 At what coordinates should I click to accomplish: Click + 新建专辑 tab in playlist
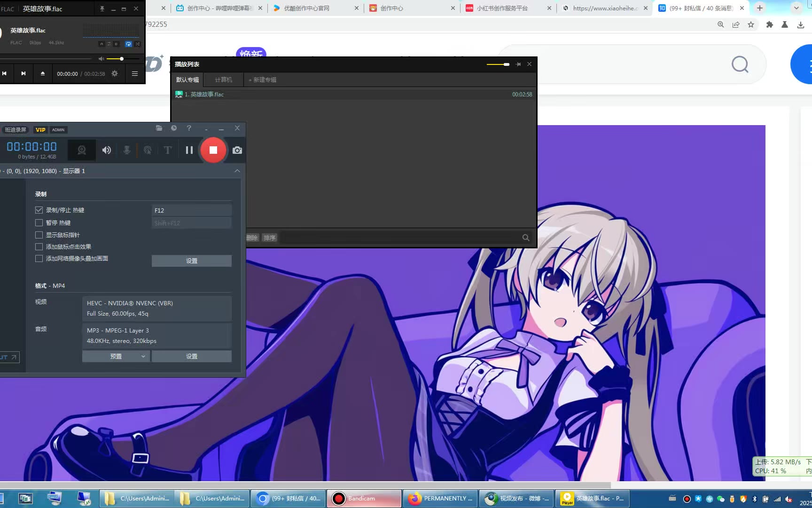pos(262,79)
